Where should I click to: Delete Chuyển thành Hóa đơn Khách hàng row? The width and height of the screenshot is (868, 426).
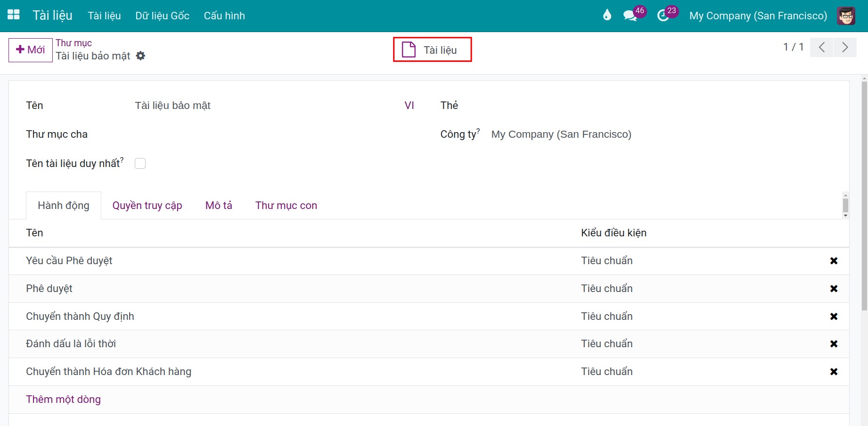click(x=834, y=372)
